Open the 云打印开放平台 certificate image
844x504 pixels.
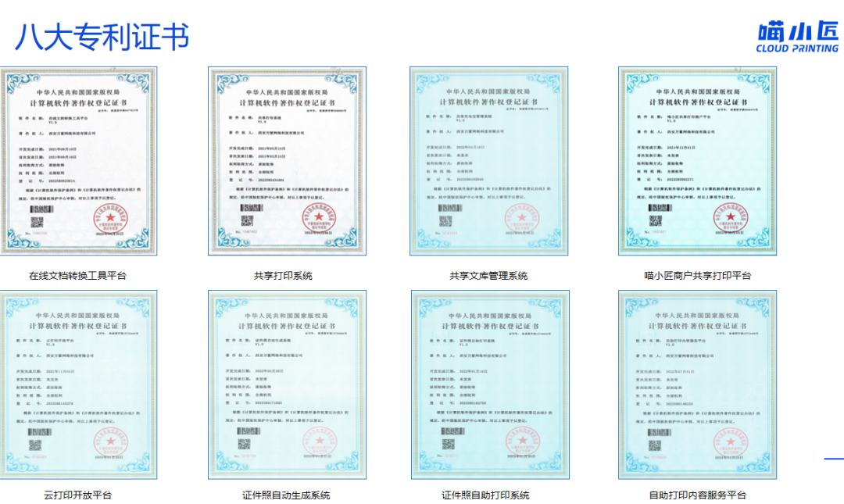[79, 384]
